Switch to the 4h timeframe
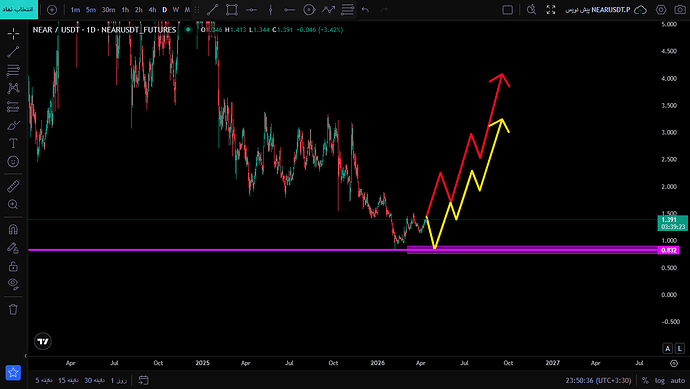 tap(152, 10)
